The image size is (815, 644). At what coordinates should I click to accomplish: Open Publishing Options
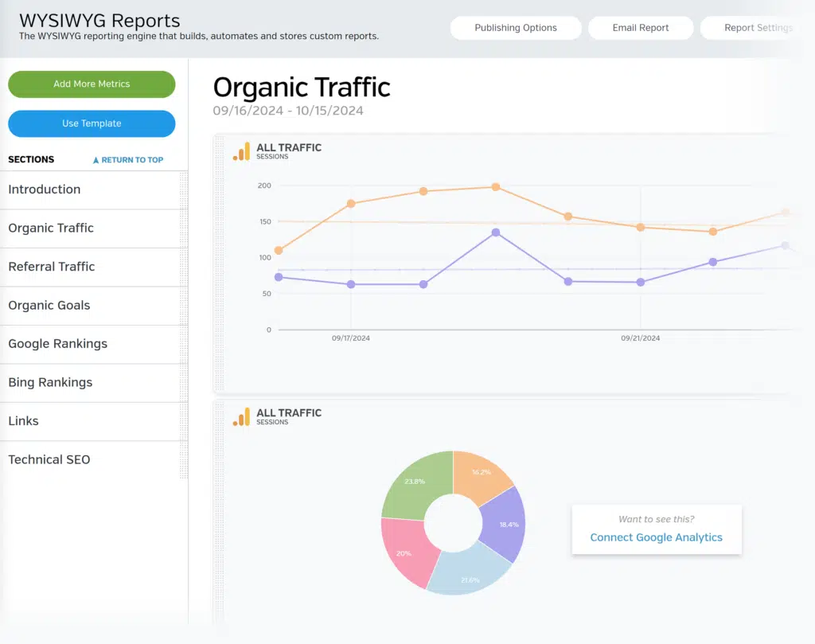point(516,28)
